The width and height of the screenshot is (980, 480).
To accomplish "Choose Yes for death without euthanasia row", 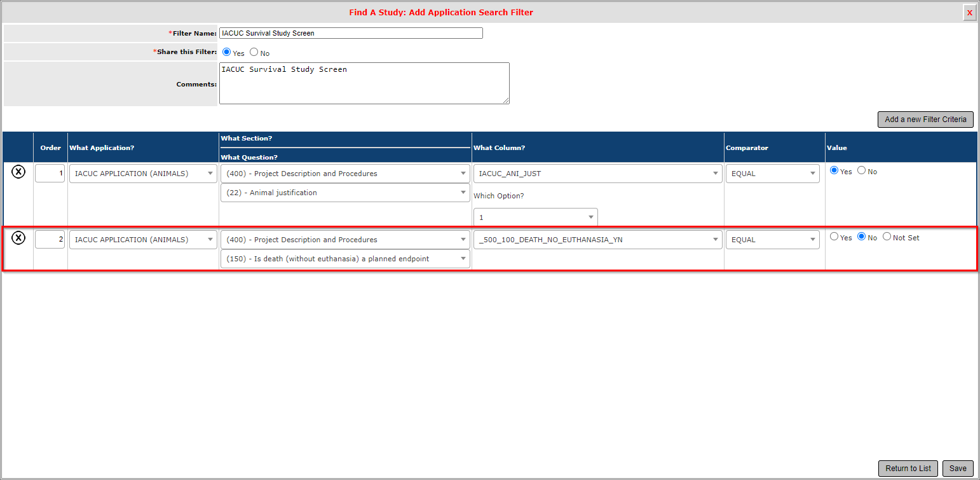I will click(834, 237).
